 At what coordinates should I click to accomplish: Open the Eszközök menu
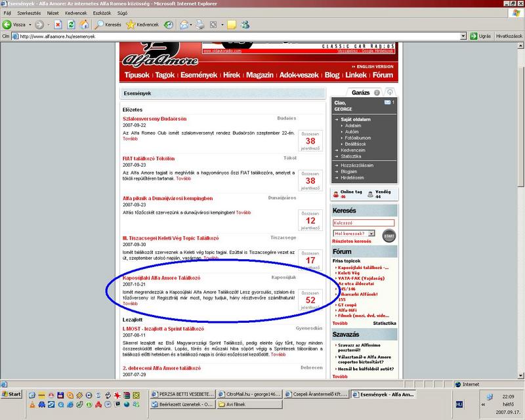(x=102, y=13)
